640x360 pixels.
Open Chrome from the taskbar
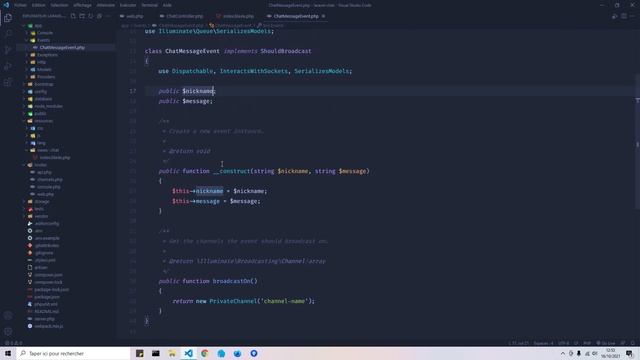204,353
